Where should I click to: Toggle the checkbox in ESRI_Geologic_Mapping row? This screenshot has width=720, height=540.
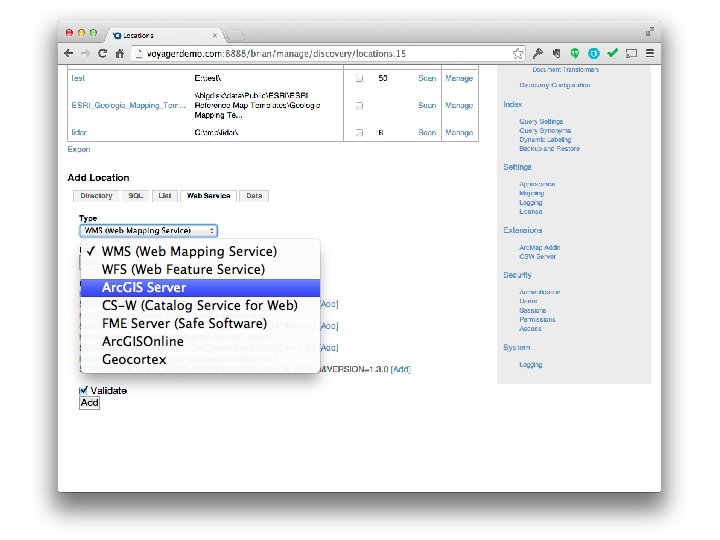click(360, 106)
